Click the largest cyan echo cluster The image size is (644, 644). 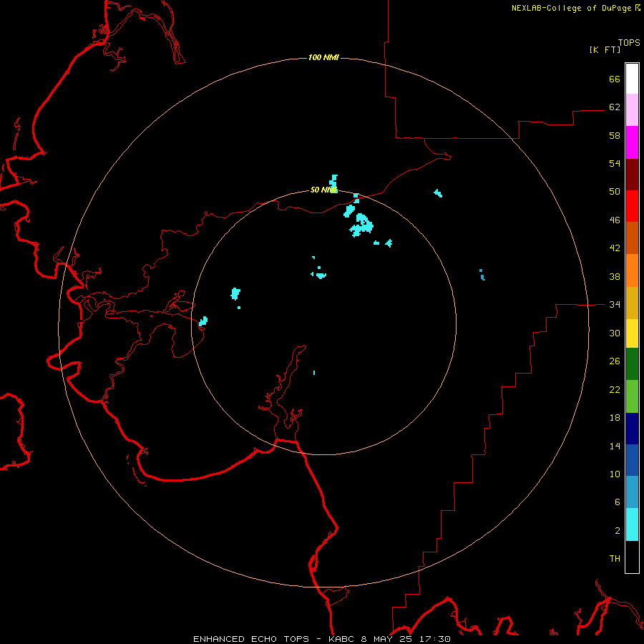click(361, 225)
